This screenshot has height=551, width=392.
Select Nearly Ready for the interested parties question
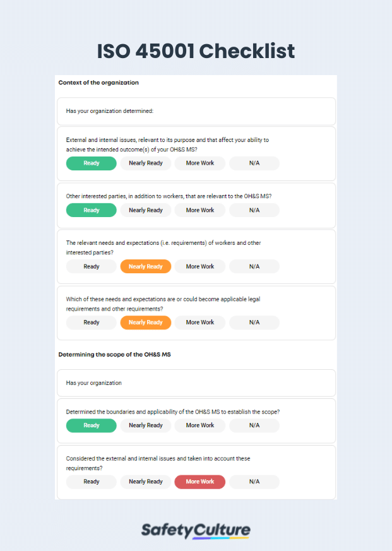pyautogui.click(x=145, y=210)
